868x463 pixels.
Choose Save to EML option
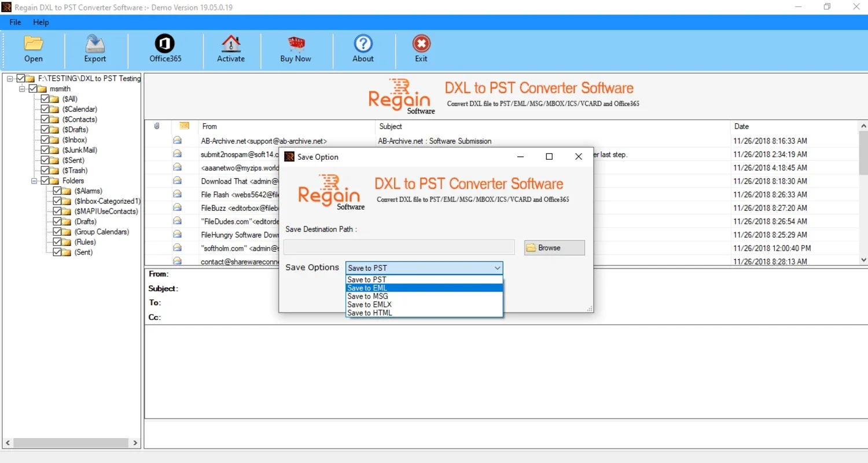click(x=424, y=288)
